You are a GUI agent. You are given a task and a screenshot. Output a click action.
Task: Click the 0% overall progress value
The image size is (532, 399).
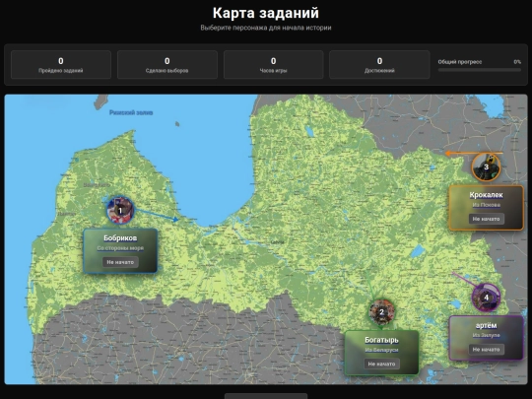tap(517, 62)
